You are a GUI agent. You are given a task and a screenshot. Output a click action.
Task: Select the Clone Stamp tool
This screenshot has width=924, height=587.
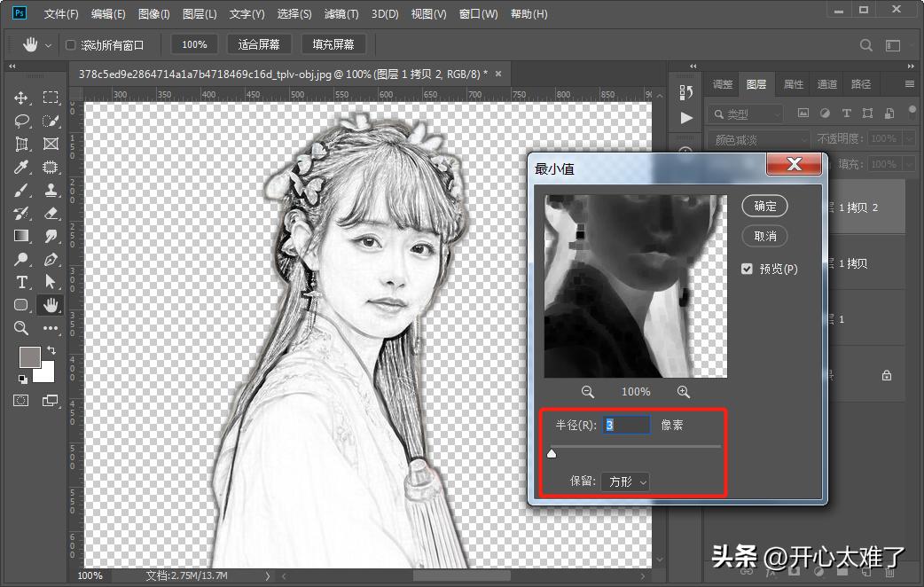pos(51,190)
